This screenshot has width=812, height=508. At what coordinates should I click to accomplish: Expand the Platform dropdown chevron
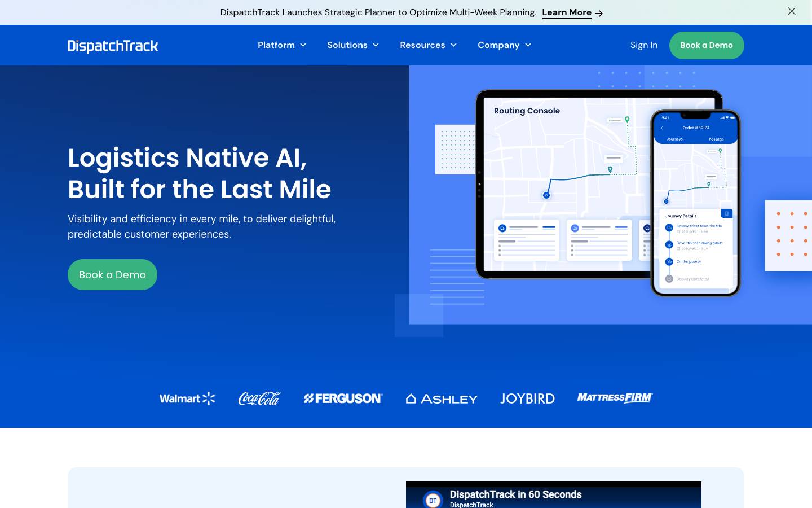click(x=303, y=45)
